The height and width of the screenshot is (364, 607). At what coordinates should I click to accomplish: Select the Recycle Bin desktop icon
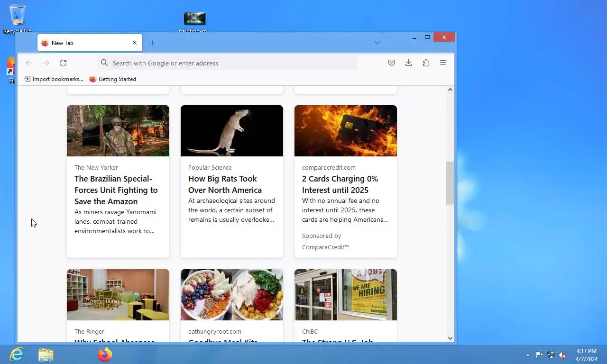(x=18, y=19)
